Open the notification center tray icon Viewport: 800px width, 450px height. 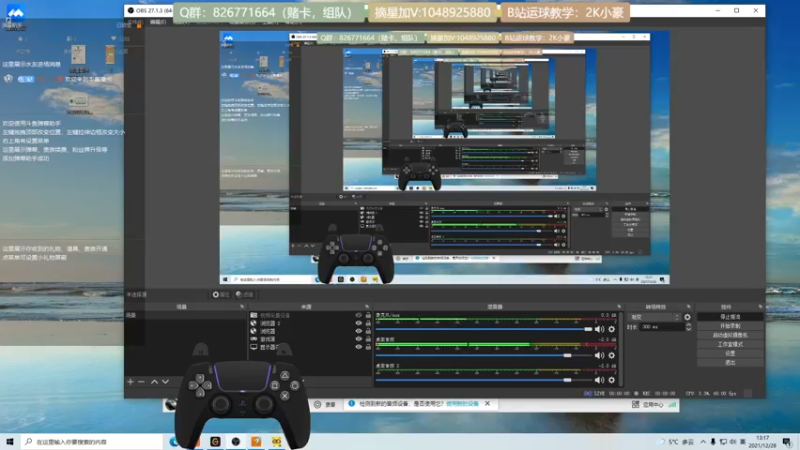pos(787,442)
